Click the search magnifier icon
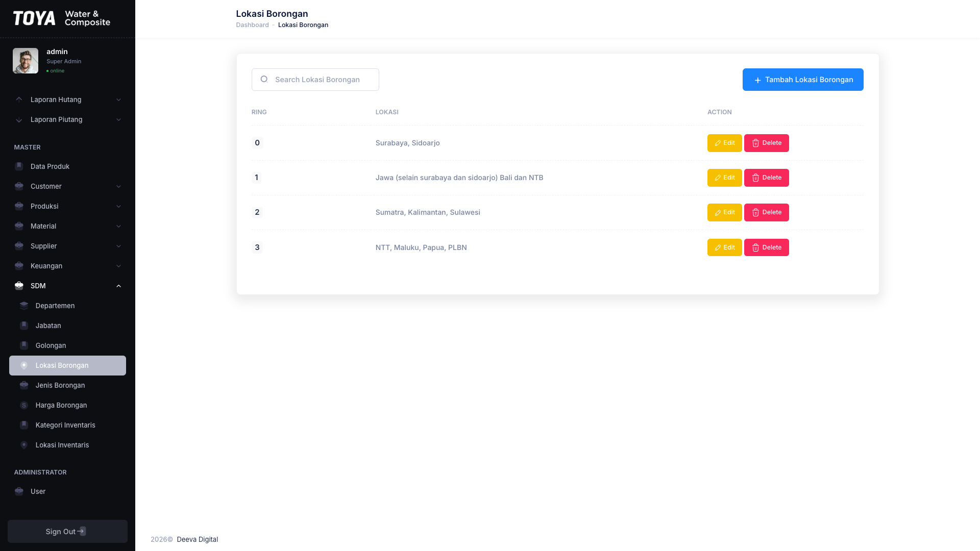Screen dimensions: 980x551 point(264,79)
